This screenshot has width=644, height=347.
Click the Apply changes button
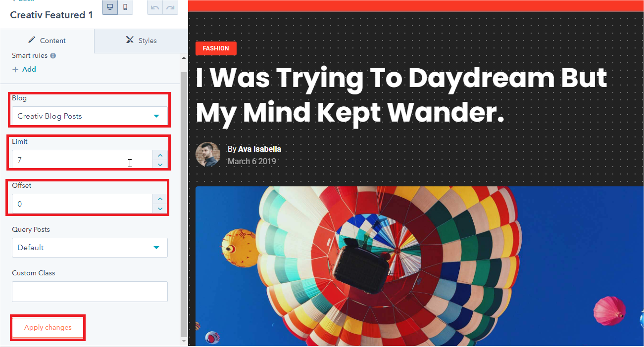[48, 328]
